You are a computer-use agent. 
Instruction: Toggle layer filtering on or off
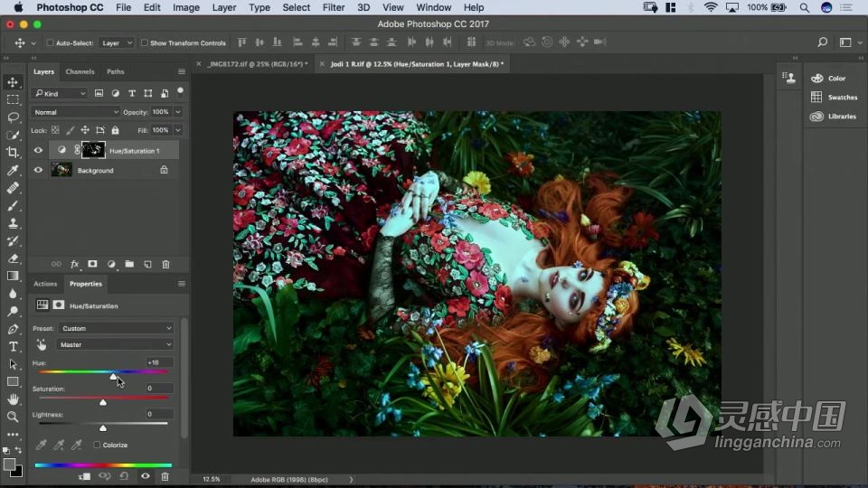(181, 90)
